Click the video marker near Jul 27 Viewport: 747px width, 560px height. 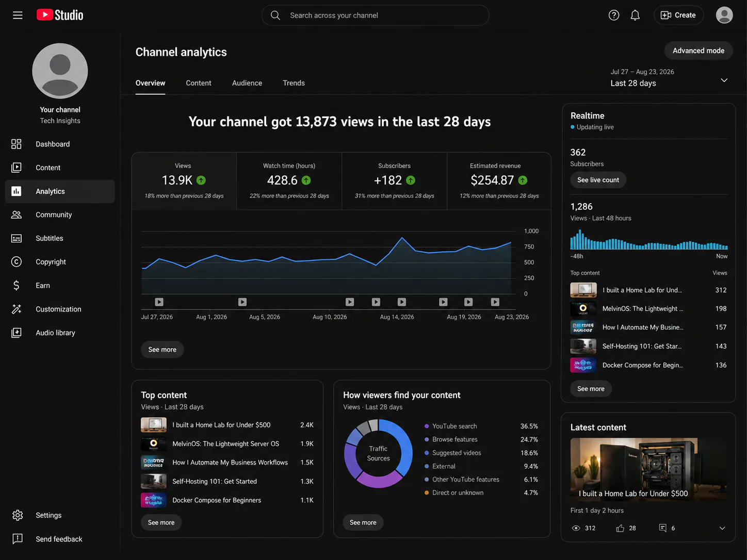tap(159, 302)
